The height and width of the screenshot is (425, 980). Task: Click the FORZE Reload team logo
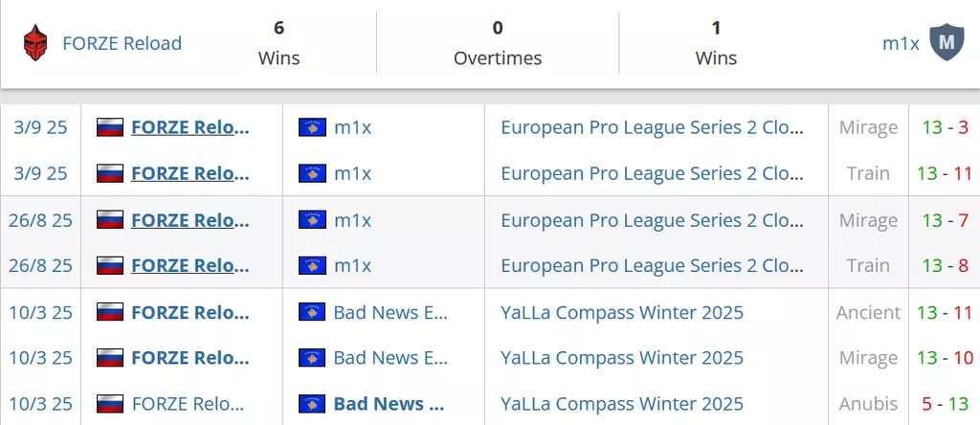pos(36,43)
